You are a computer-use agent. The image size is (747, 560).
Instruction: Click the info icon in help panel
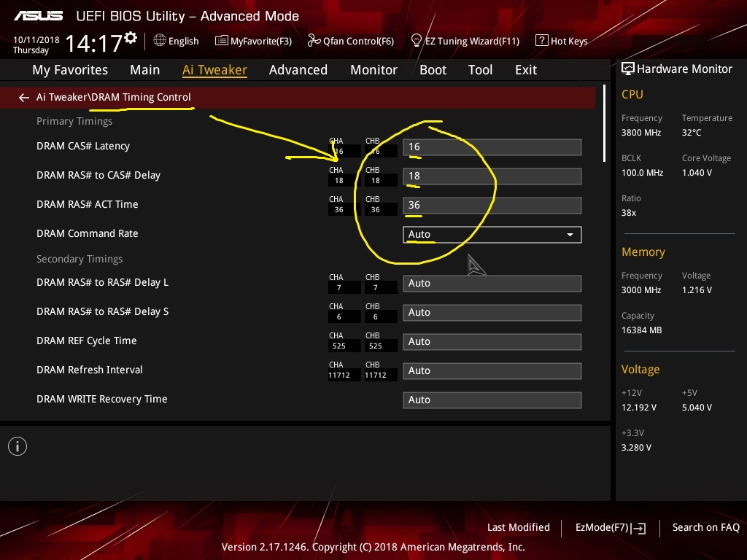(x=18, y=446)
